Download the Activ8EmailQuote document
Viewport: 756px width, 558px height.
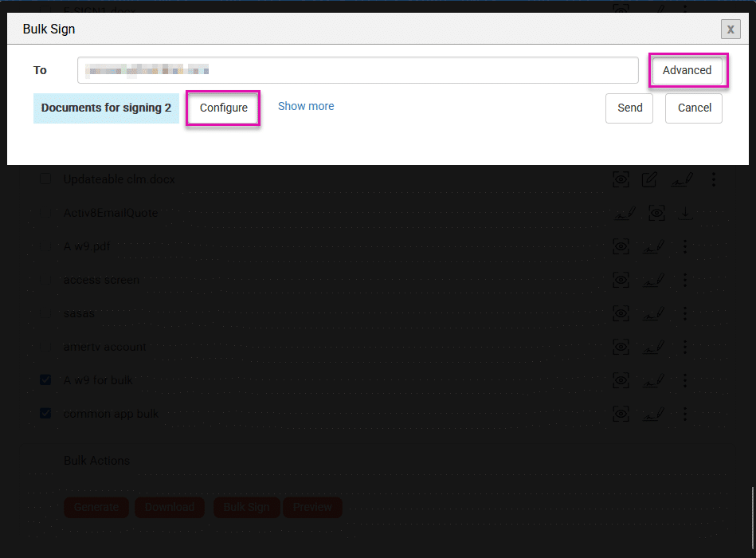tap(684, 213)
